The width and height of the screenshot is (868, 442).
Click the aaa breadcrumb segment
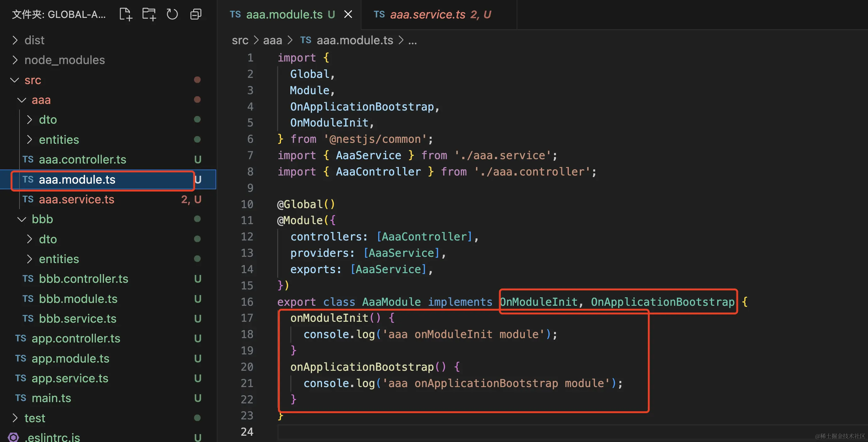tap(272, 40)
